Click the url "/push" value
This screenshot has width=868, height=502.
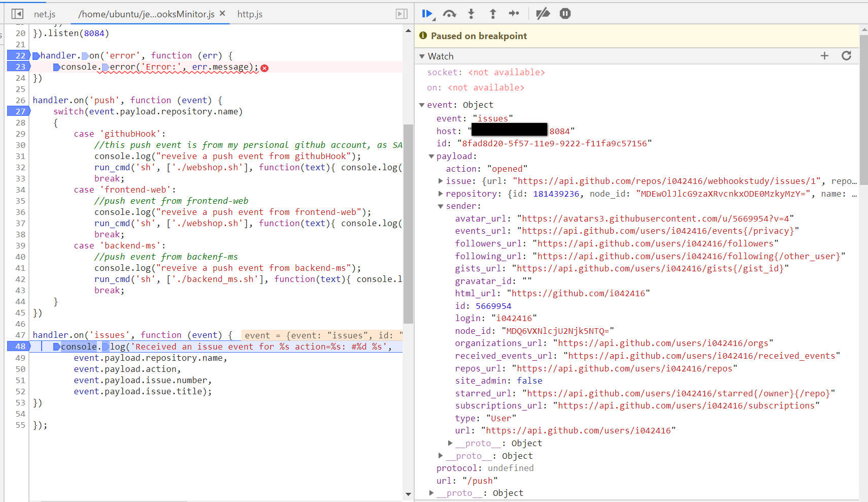[480, 481]
